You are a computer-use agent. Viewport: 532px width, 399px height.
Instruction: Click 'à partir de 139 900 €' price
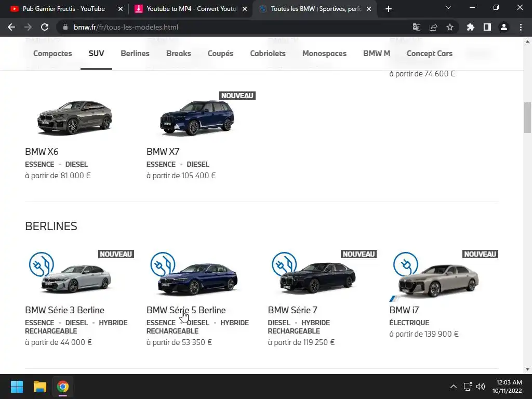click(x=424, y=334)
